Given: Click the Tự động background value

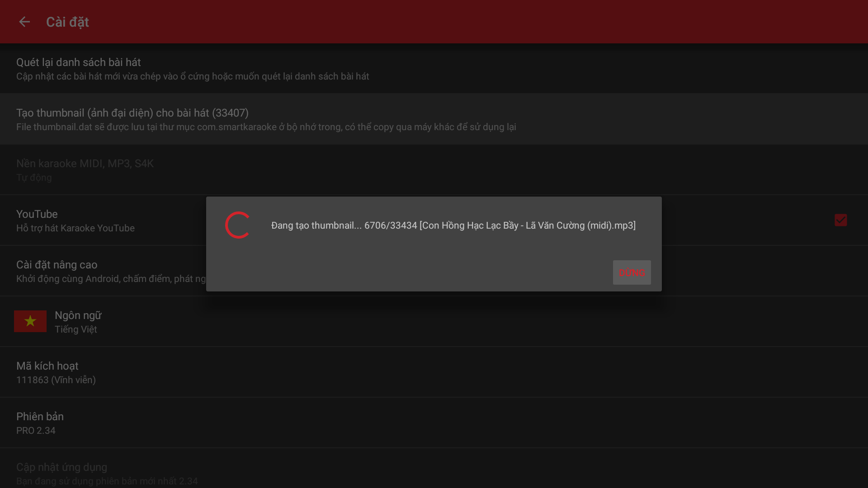Looking at the screenshot, I should 34,178.
